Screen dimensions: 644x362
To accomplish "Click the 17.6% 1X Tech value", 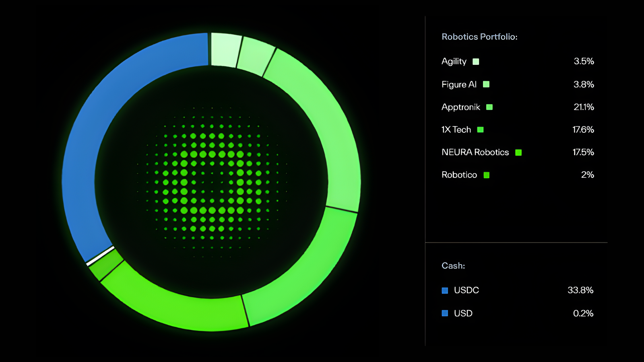I will (x=583, y=130).
